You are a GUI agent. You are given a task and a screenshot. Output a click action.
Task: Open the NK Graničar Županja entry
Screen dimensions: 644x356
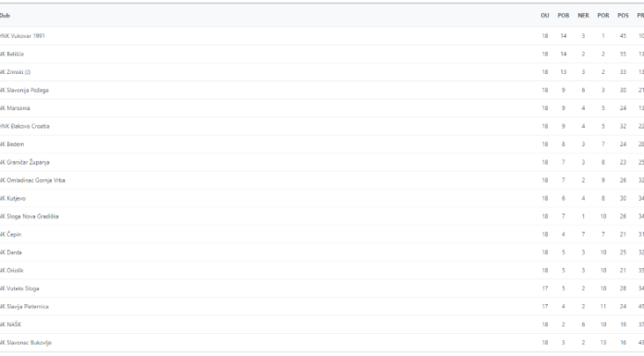point(25,162)
